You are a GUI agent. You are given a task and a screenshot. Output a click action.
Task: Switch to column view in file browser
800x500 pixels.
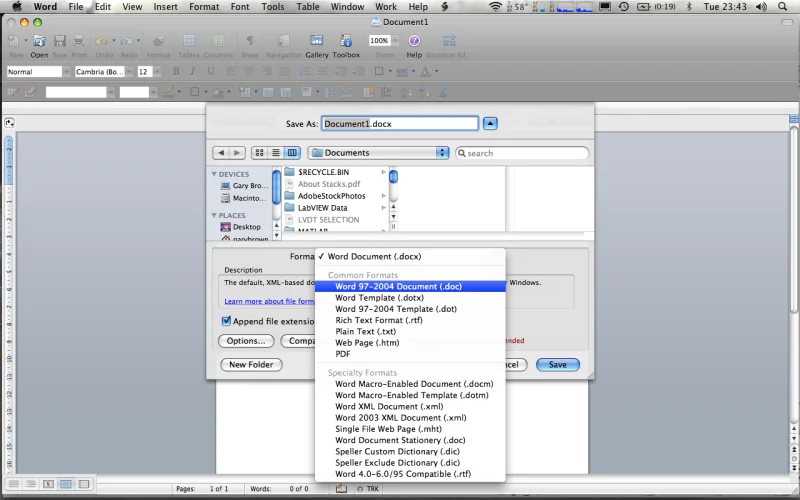(x=292, y=153)
